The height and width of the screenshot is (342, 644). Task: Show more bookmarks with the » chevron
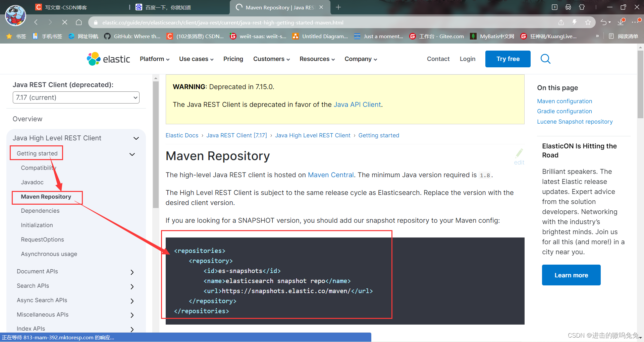point(597,36)
